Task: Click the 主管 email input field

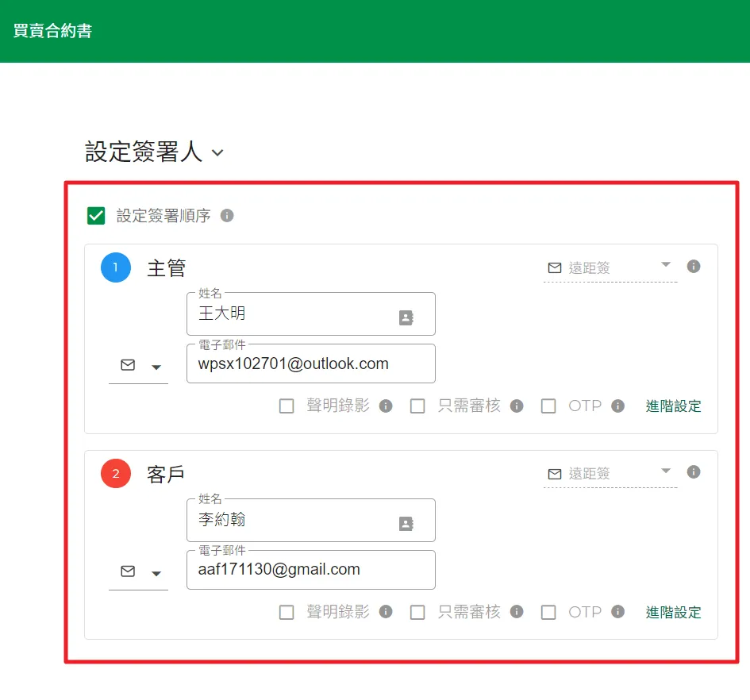Action: pos(310,364)
